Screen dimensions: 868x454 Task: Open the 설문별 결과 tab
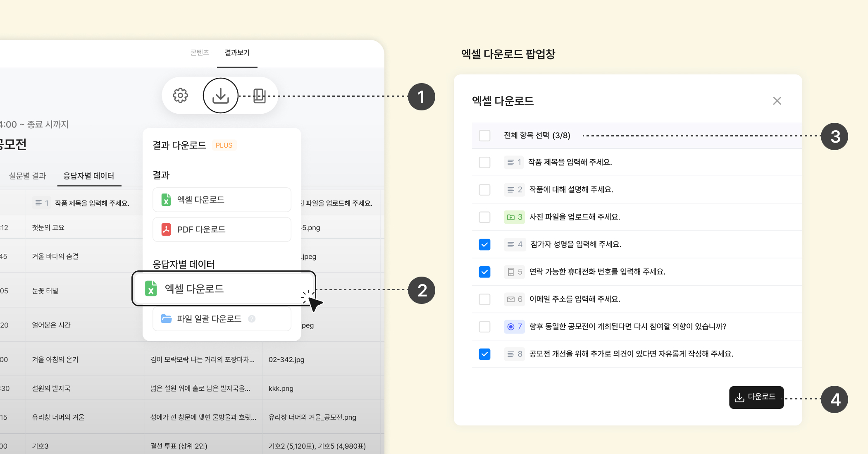point(28,176)
